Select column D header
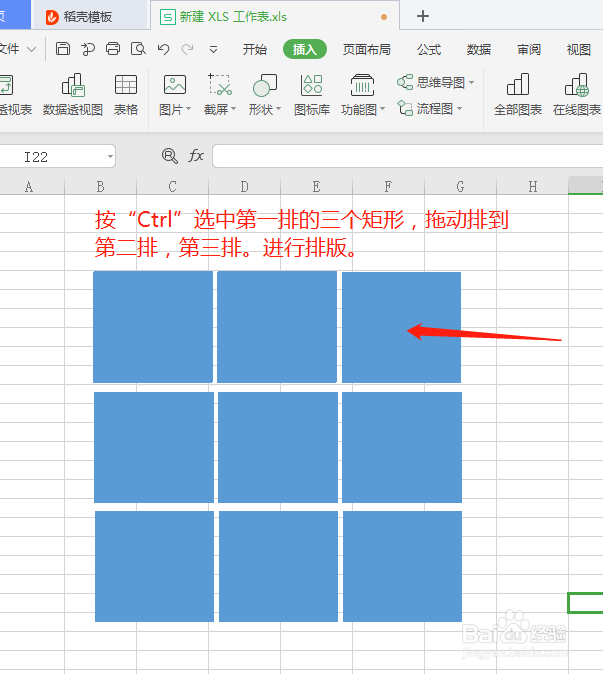 point(245,187)
